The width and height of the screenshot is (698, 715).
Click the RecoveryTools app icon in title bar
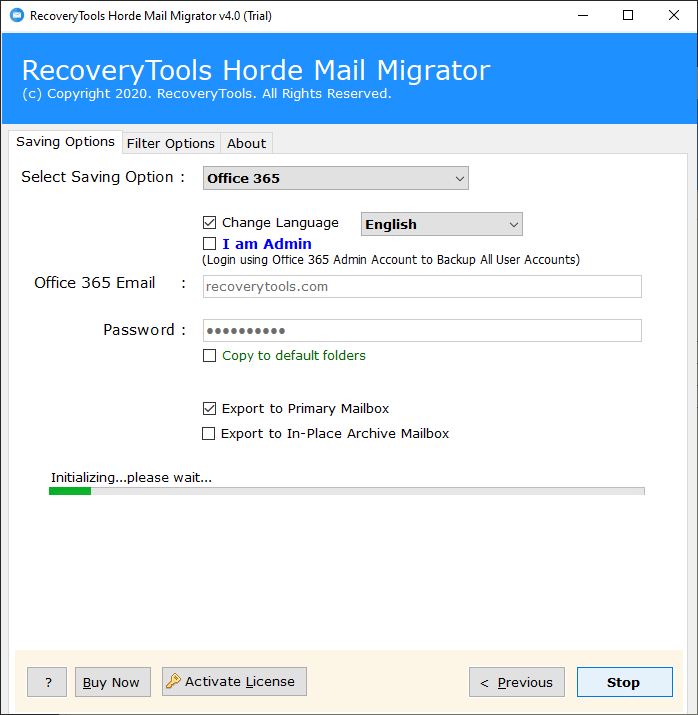pos(17,16)
